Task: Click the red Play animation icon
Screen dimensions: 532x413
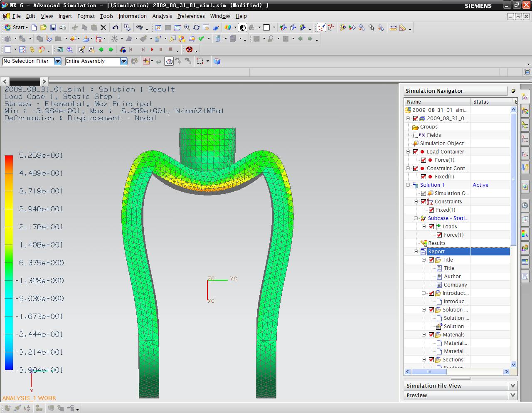Action: pyautogui.click(x=152, y=49)
